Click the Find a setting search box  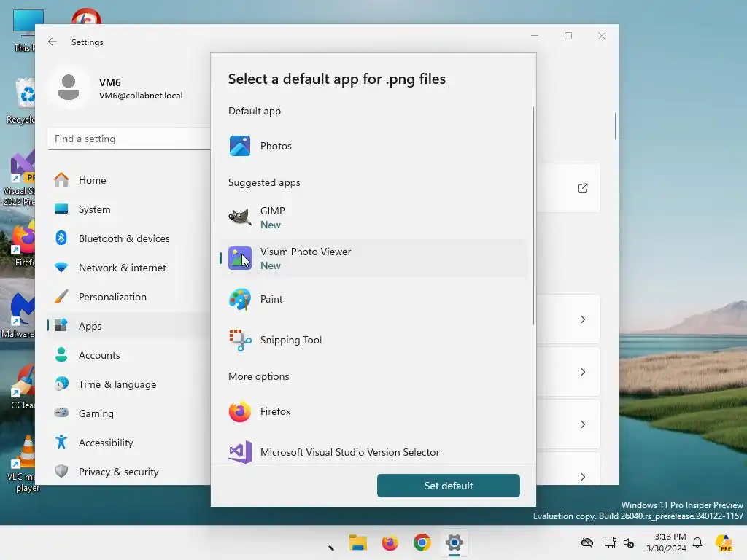tap(128, 139)
